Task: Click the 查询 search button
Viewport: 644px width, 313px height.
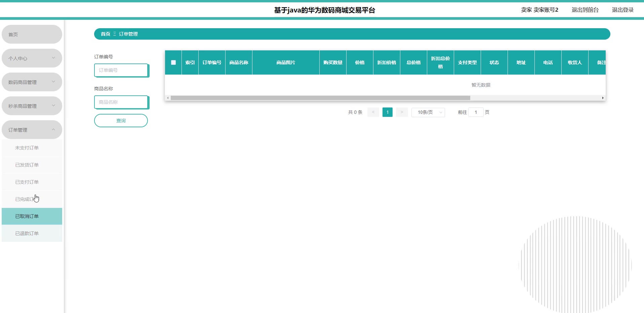Action: point(121,121)
